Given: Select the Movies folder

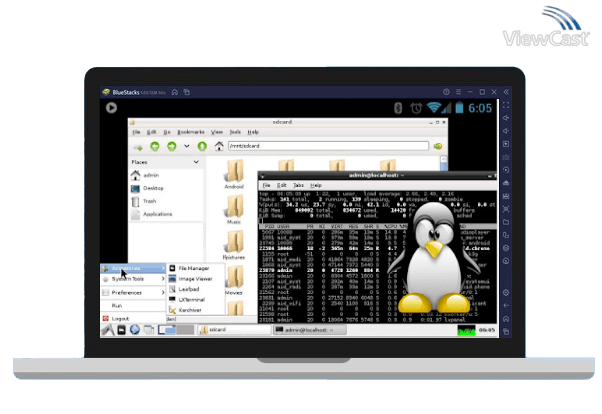Looking at the screenshot, I should pyautogui.click(x=234, y=280).
